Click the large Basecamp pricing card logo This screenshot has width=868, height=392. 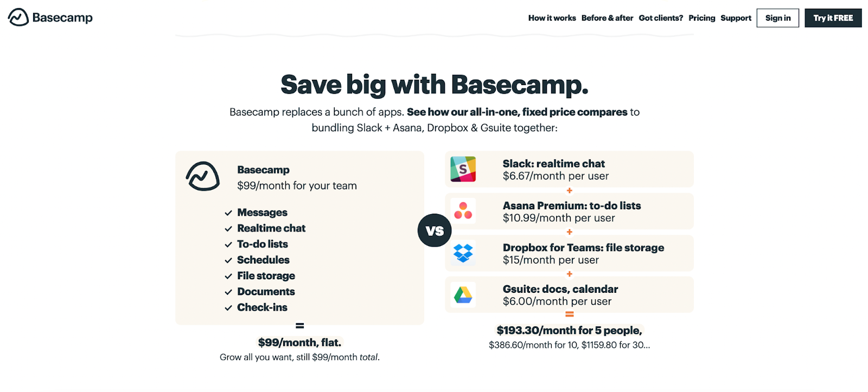203,176
